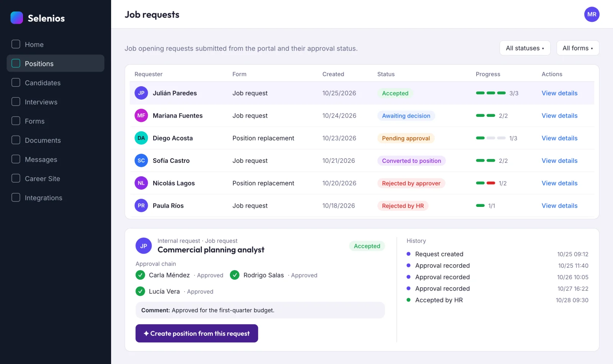Click the Career Site sidebar icon
Viewport: 613px width, 364px height.
click(16, 178)
